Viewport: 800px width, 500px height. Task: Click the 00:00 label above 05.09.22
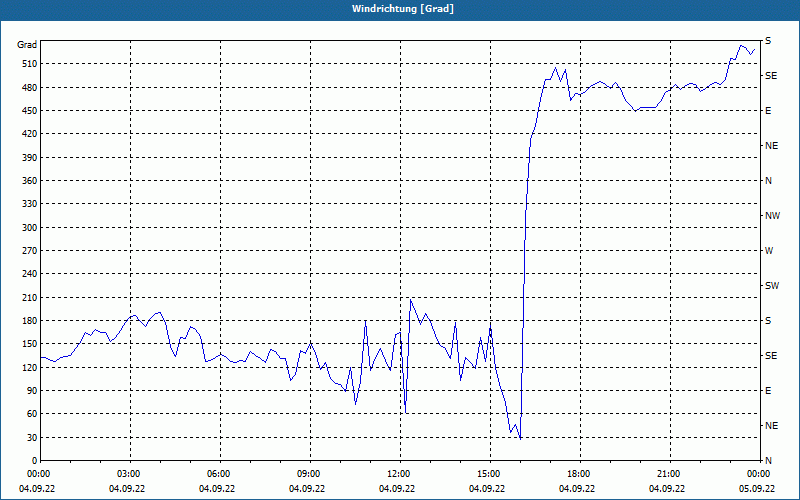point(760,473)
